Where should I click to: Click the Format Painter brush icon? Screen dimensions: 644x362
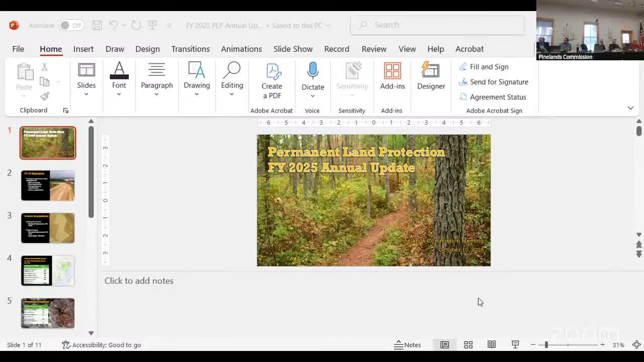(45, 96)
